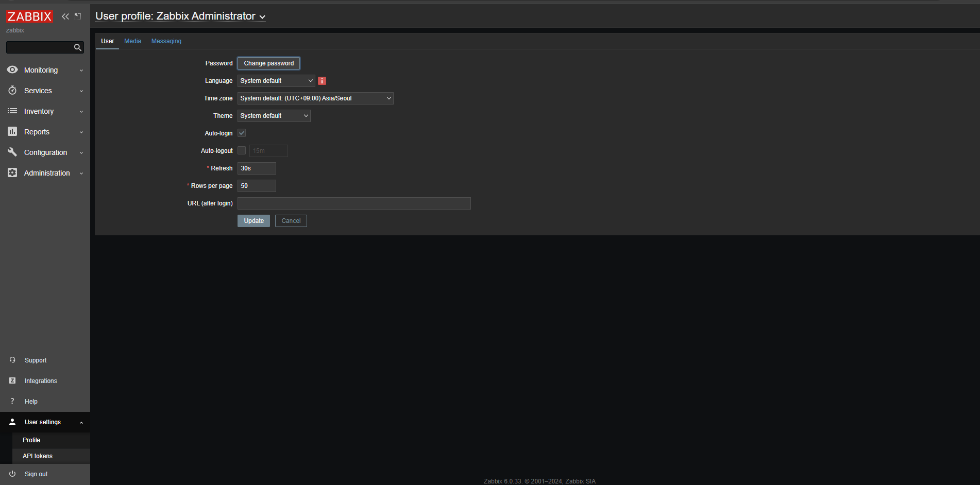Expand the Reports menu chevron
The height and width of the screenshot is (485, 980).
click(x=81, y=132)
